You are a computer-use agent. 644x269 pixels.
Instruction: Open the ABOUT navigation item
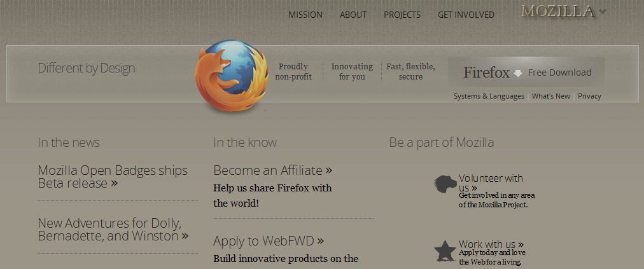[353, 15]
